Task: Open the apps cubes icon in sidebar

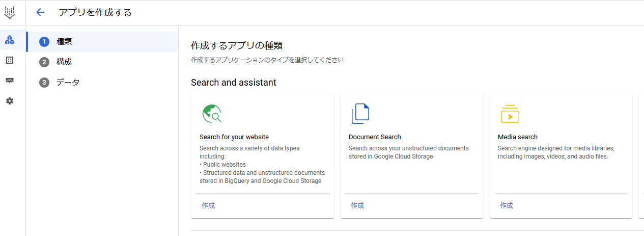Action: pos(10,40)
